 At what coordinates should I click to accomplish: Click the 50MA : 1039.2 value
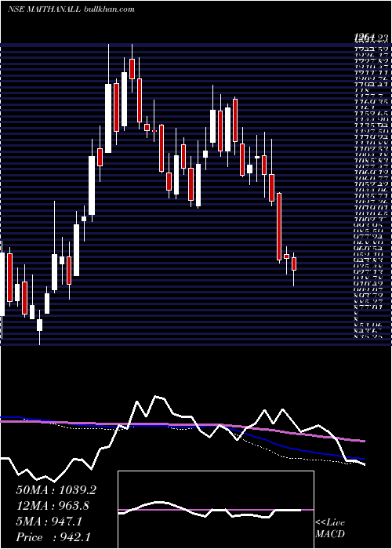pyautogui.click(x=56, y=490)
